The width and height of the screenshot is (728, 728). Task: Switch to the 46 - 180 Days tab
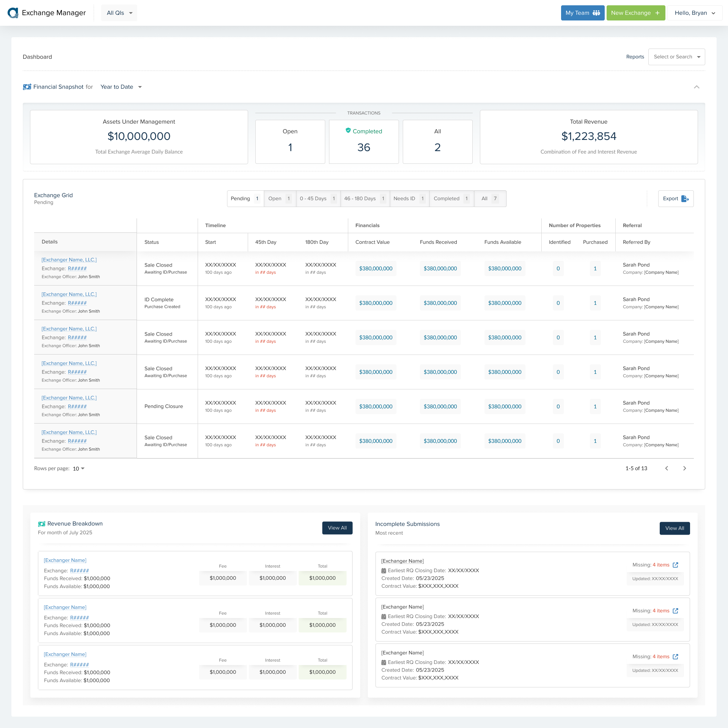[x=364, y=198]
